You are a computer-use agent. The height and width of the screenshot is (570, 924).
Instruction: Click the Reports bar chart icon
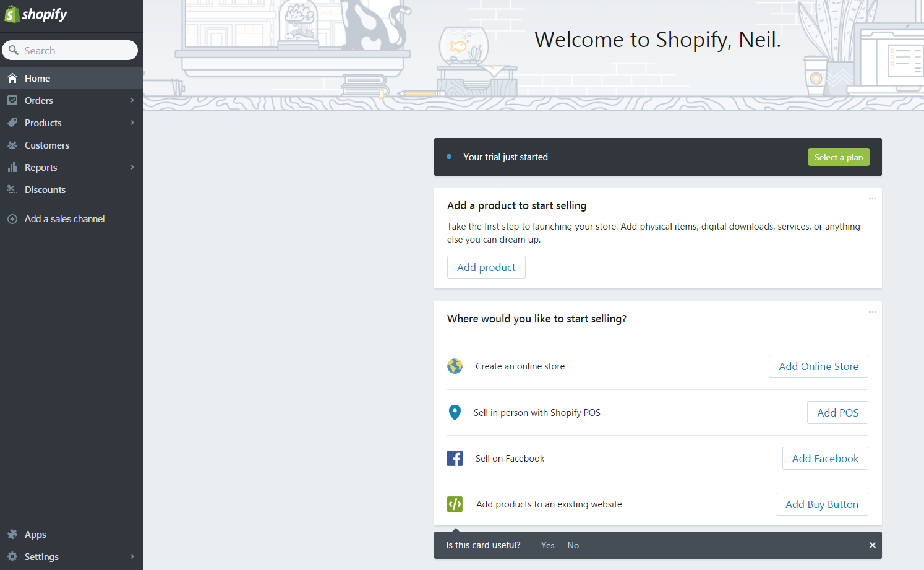pos(12,167)
